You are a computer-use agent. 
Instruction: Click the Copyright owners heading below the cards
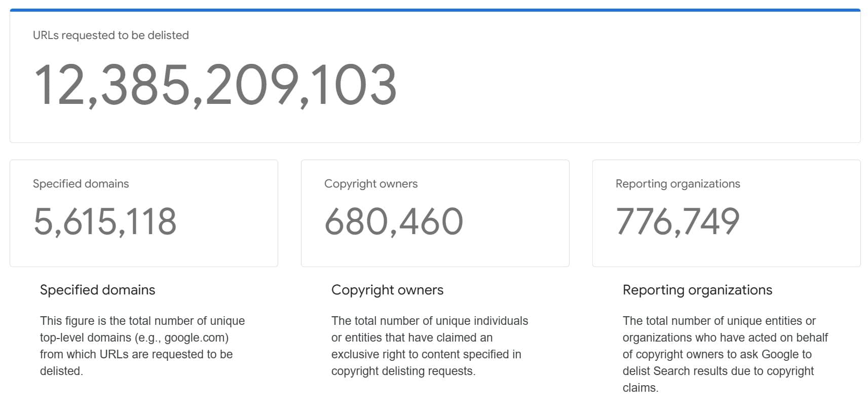click(387, 290)
